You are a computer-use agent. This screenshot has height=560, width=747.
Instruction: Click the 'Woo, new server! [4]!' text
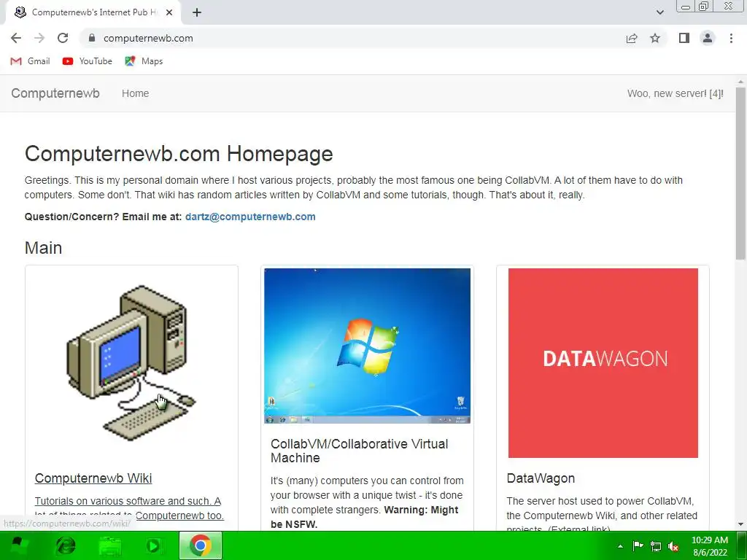pos(675,93)
